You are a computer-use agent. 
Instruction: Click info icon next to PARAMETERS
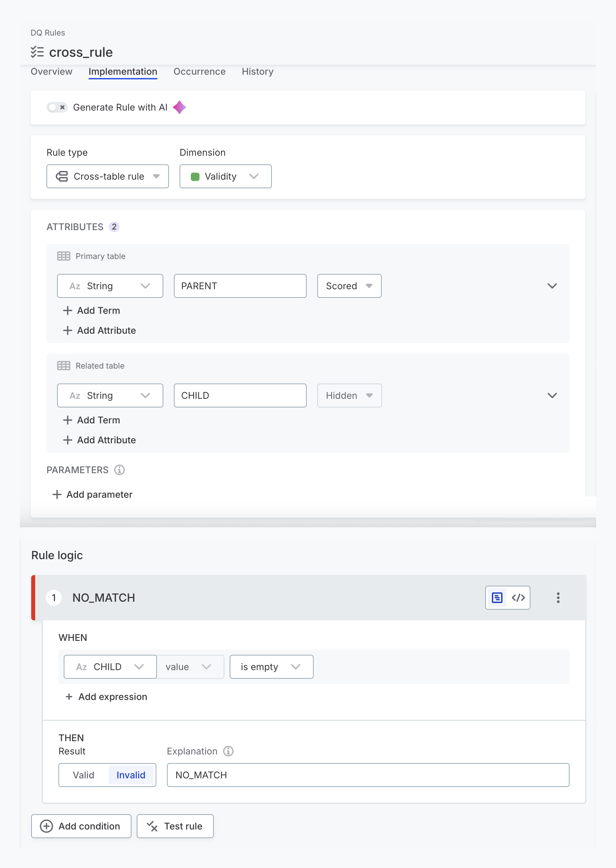tap(119, 470)
